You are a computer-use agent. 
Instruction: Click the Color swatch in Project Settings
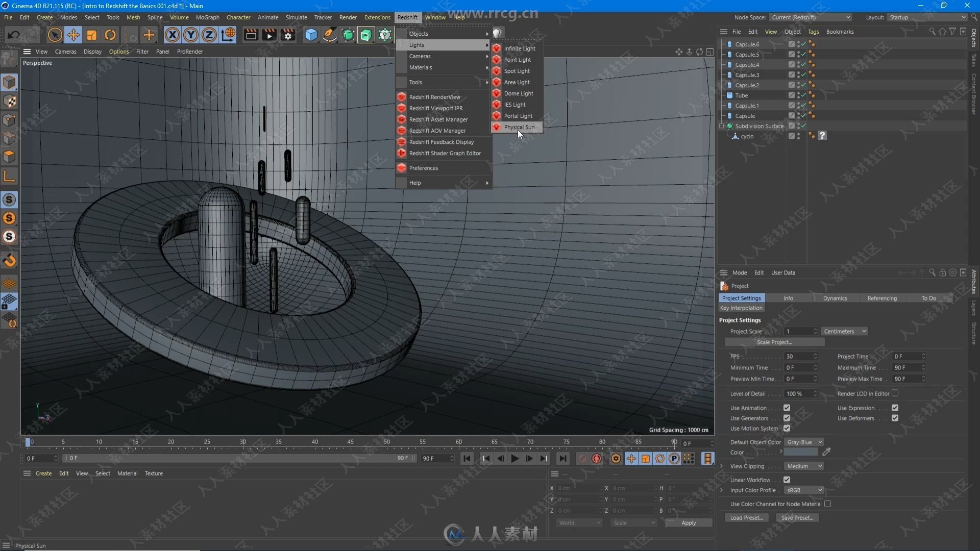801,453
